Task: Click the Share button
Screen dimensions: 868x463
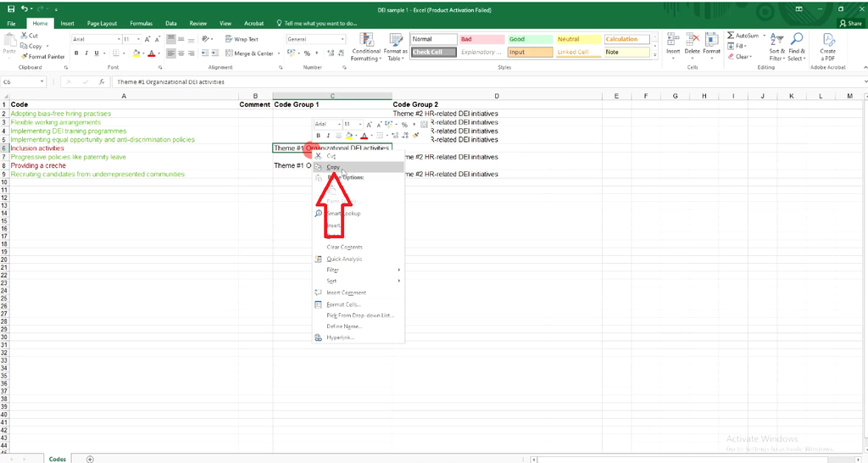Action: tap(851, 23)
